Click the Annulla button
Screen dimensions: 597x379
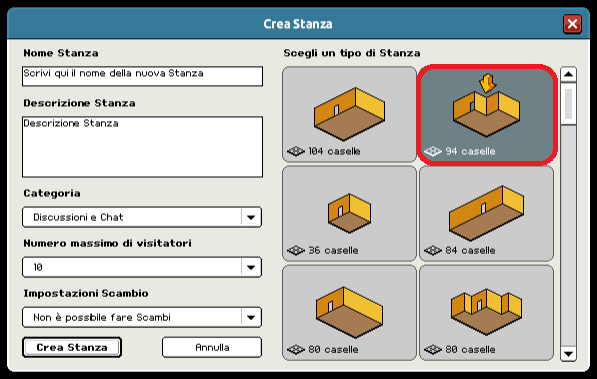click(212, 347)
